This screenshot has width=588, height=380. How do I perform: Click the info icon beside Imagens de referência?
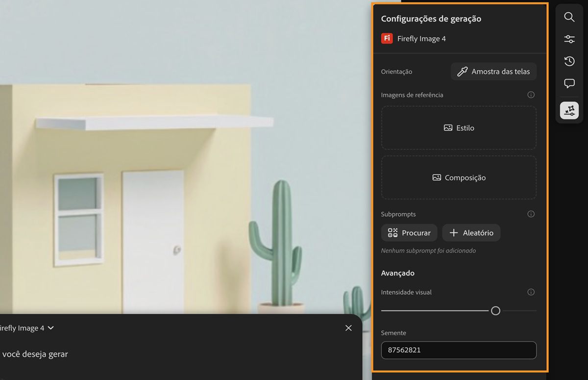pos(531,95)
